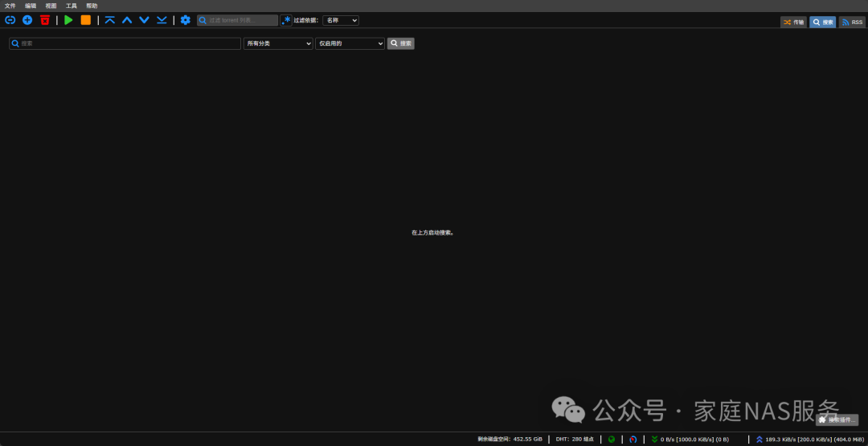Switch to the 传输 tab
The width and height of the screenshot is (868, 446).
click(x=794, y=23)
